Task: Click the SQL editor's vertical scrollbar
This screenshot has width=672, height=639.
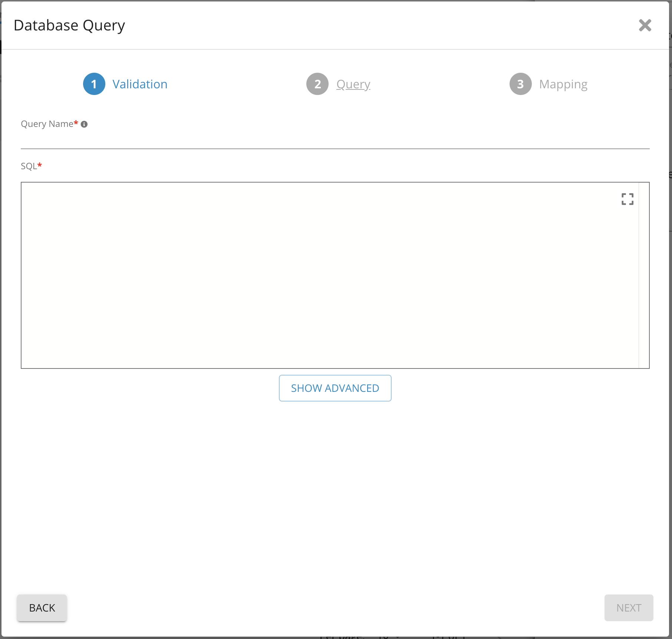Action: [x=644, y=275]
